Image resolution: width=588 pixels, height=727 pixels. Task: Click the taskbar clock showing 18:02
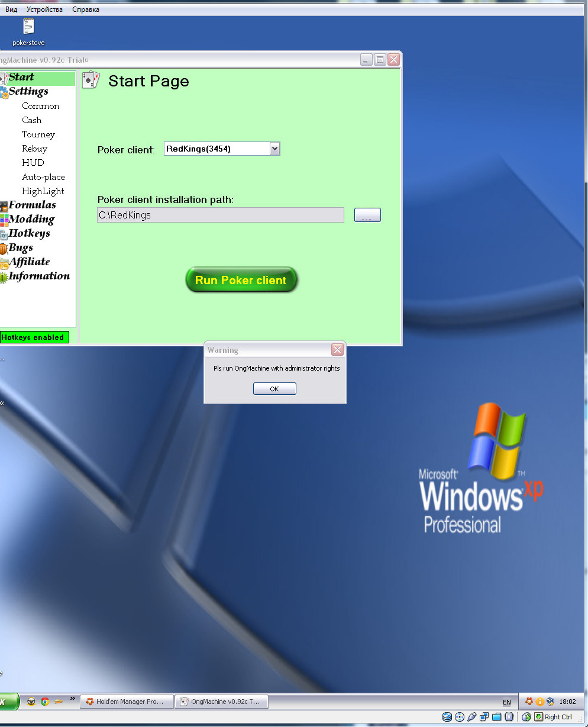point(567,702)
